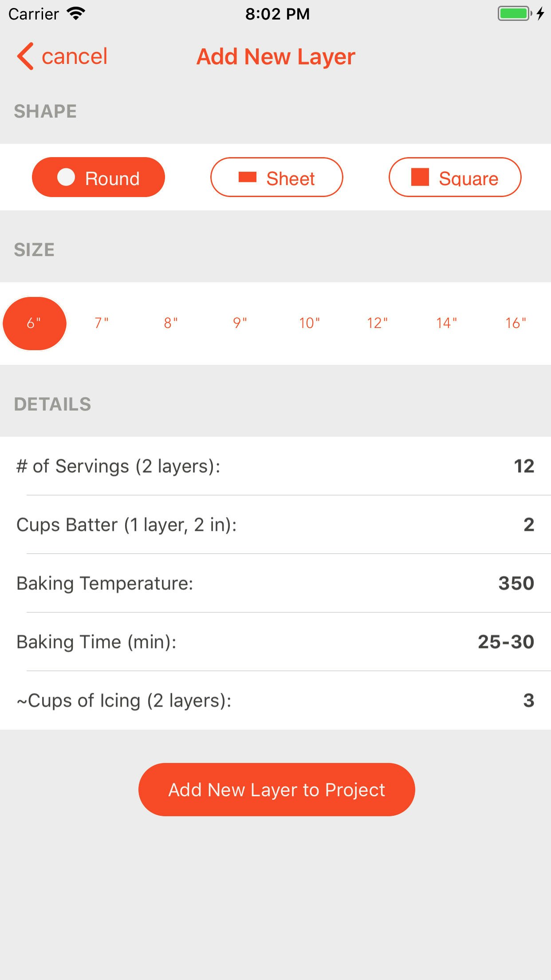Screen dimensions: 551x980
Task: Tap the white circle icon in Round
Action: click(66, 177)
